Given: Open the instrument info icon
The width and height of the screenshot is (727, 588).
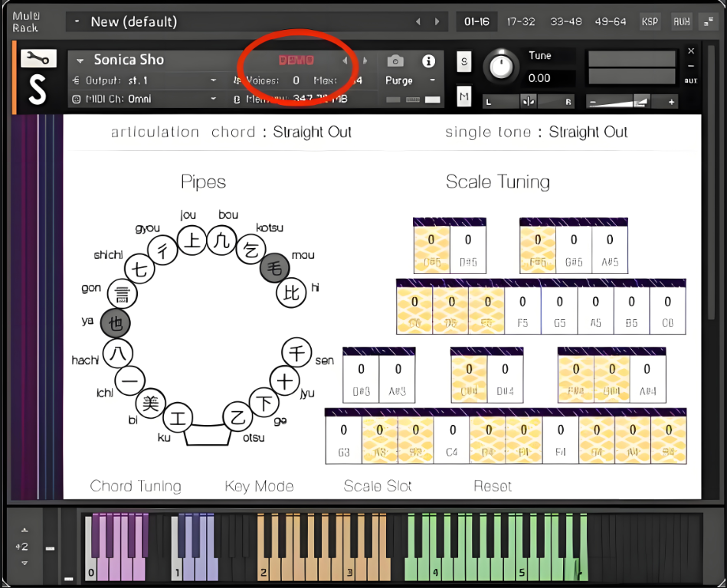Looking at the screenshot, I should [428, 60].
